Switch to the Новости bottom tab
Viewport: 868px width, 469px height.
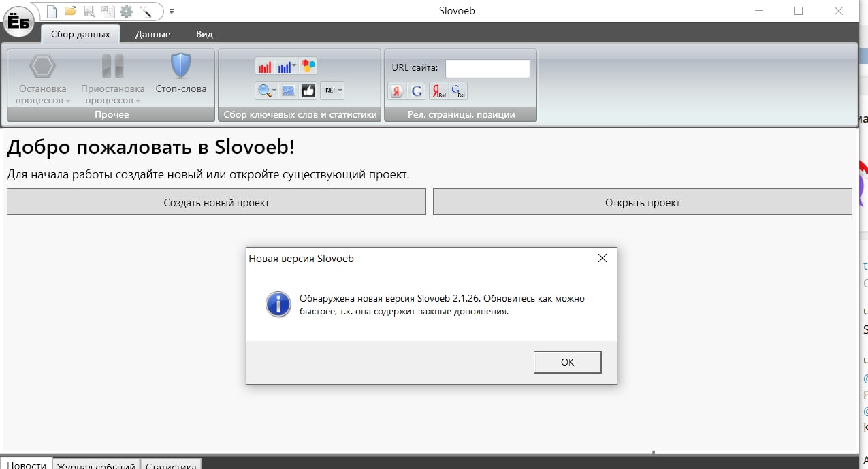[x=27, y=465]
